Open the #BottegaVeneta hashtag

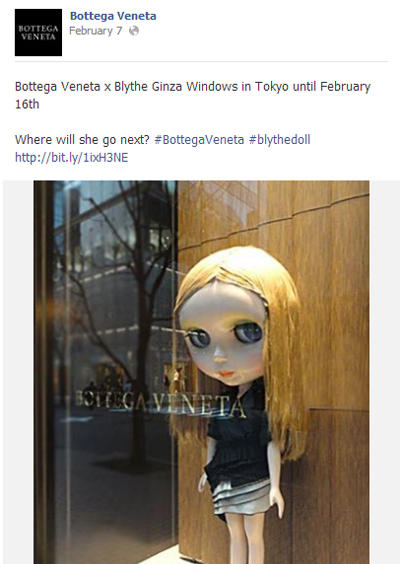199,140
